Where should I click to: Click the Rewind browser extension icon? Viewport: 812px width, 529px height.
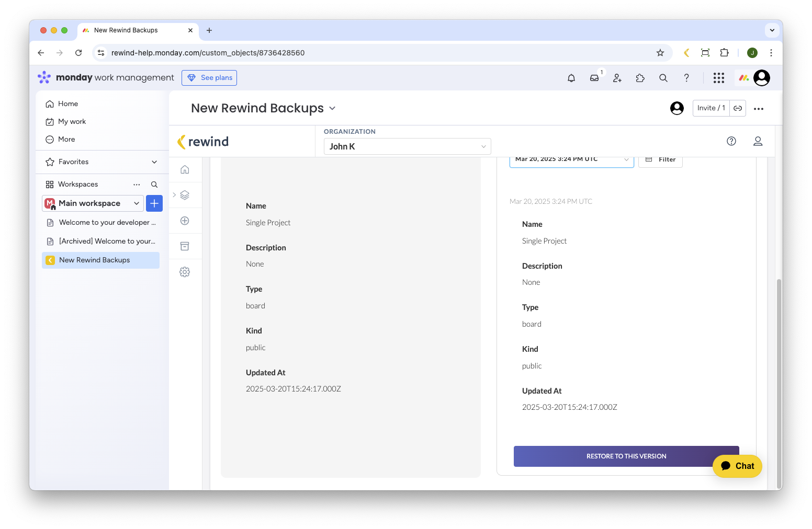point(686,53)
